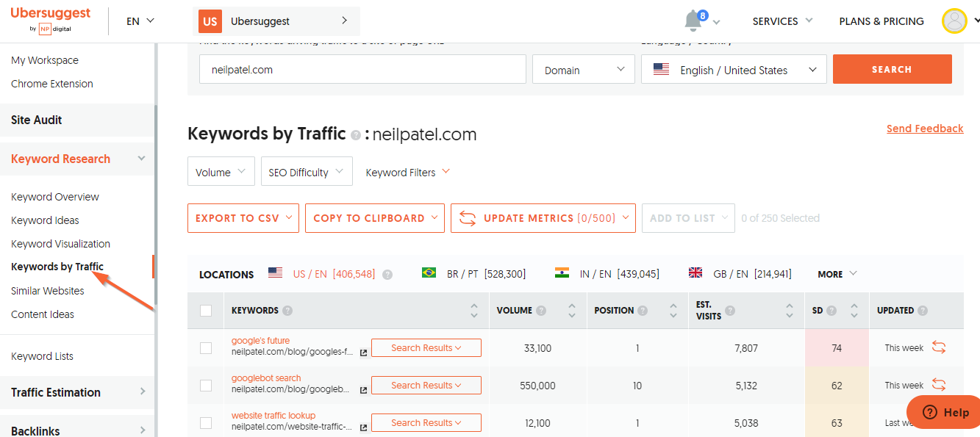
Task: Open the UPDATE METRICS dropdown
Action: tap(543, 218)
